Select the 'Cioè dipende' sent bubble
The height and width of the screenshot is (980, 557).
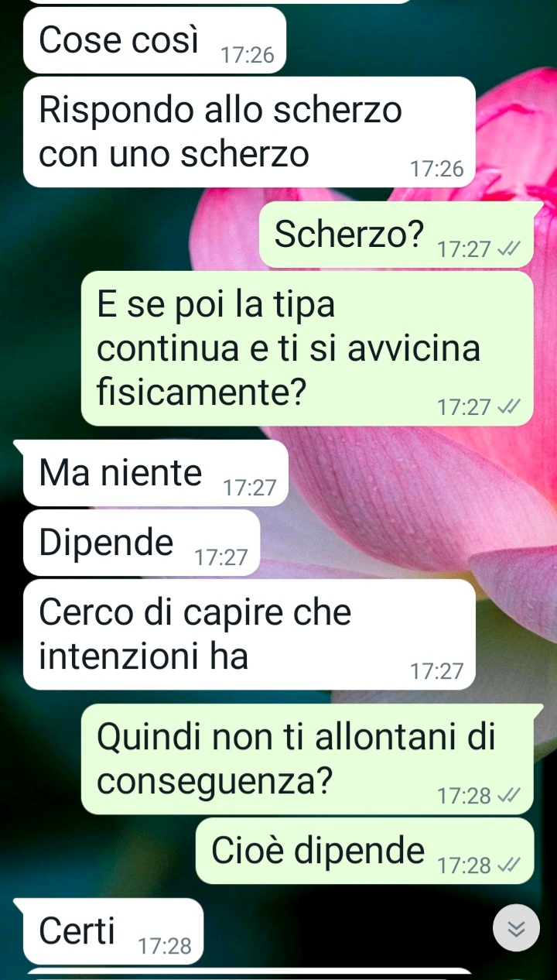pos(364,851)
